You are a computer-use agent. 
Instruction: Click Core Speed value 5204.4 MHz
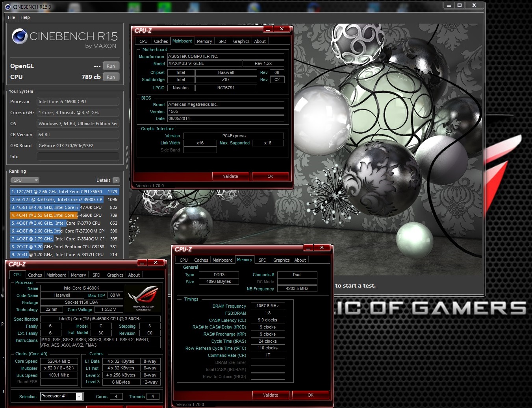point(59,361)
